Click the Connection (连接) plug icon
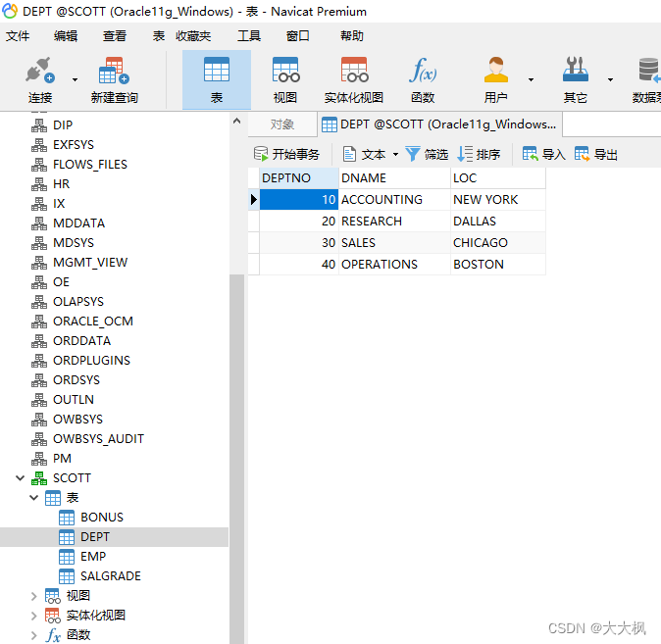Viewport: 661px width, 644px height. pos(39,70)
